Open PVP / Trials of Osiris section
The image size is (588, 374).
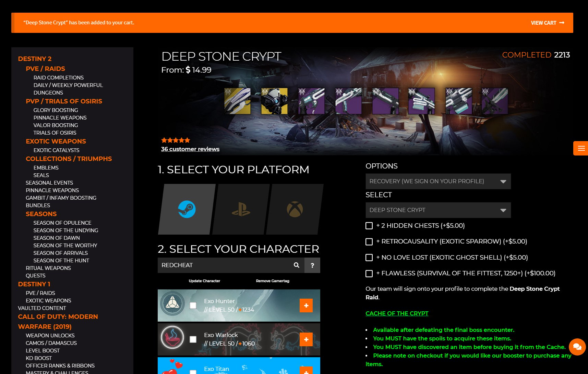(64, 101)
